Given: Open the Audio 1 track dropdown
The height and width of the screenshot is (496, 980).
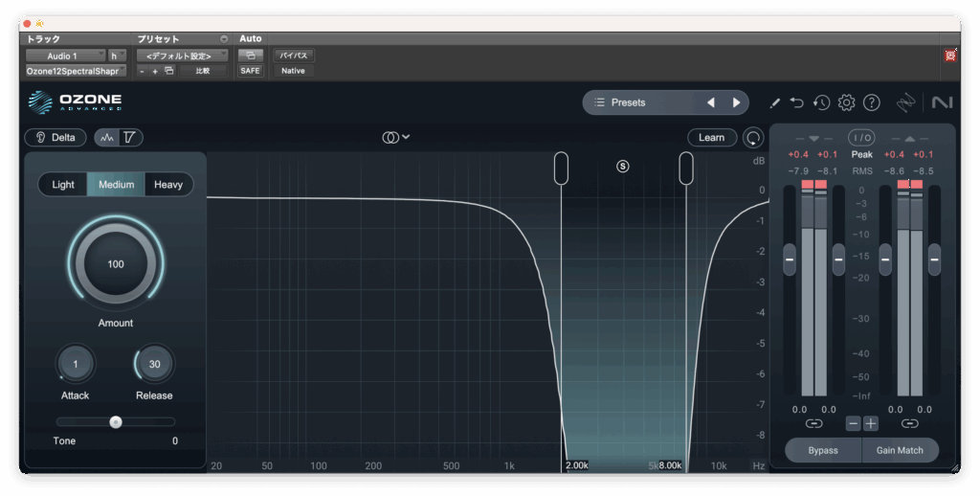Looking at the screenshot, I should point(64,56).
